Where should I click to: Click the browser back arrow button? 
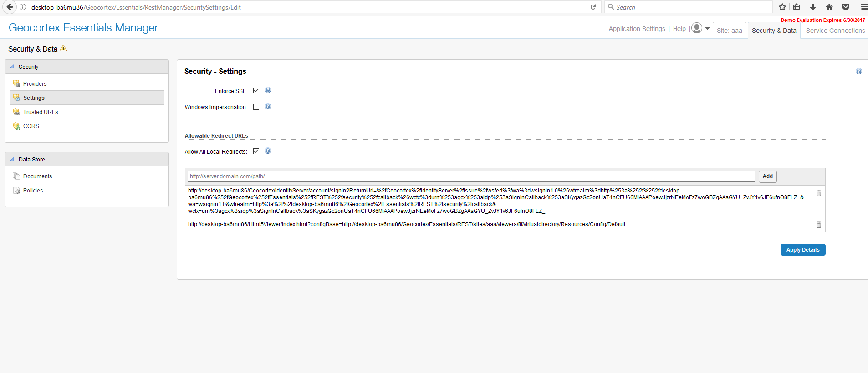tap(10, 7)
